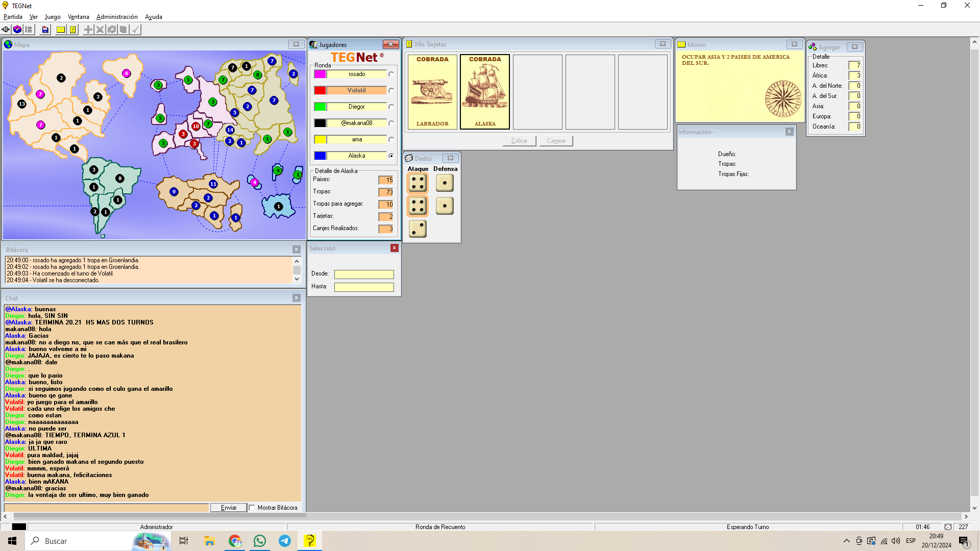Screen dimensions: 980x551
Task: Click the first defense die showing one
Action: pos(445,183)
